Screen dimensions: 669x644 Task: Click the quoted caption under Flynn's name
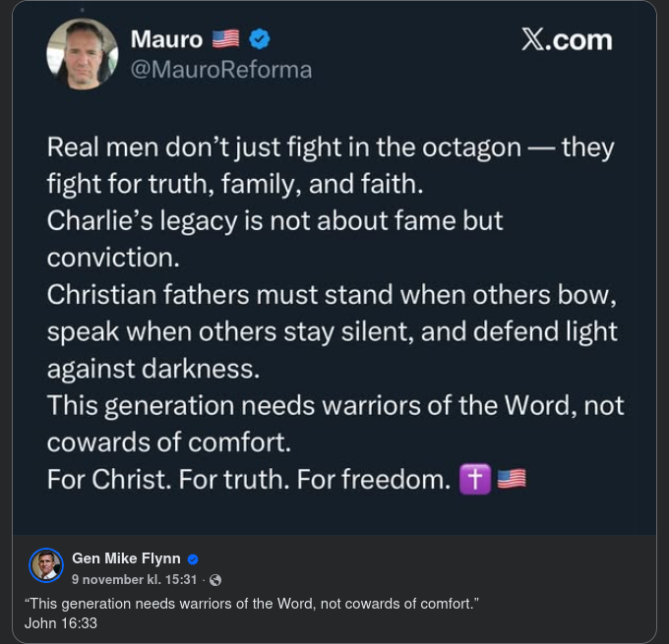(251, 603)
